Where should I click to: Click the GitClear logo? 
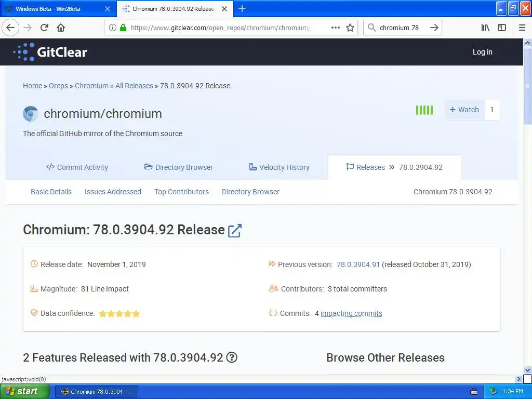pyautogui.click(x=50, y=52)
